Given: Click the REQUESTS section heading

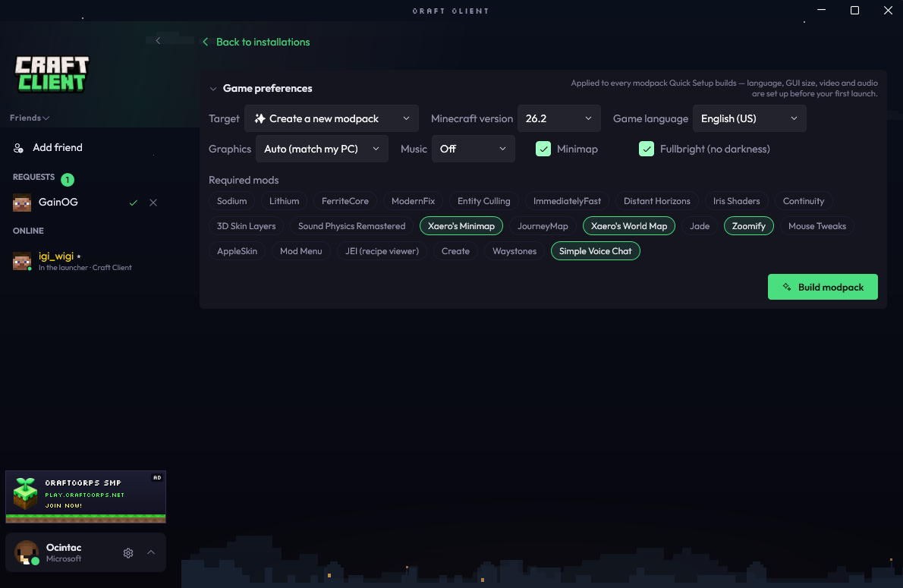Looking at the screenshot, I should point(33,178).
